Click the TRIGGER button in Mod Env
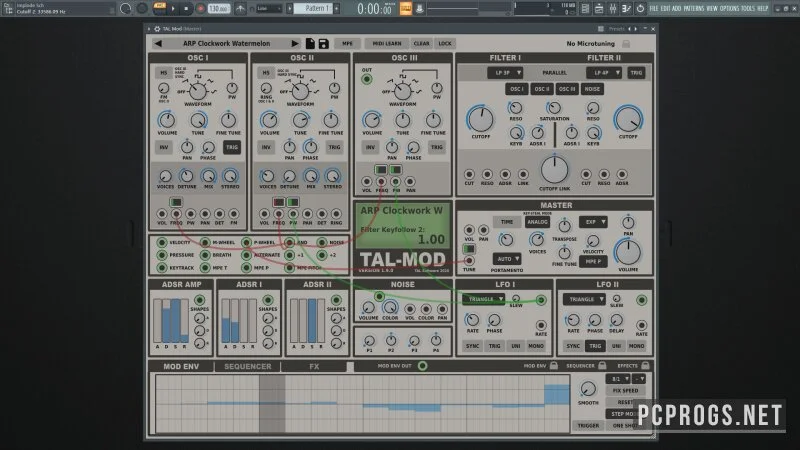800x450 pixels. [588, 425]
